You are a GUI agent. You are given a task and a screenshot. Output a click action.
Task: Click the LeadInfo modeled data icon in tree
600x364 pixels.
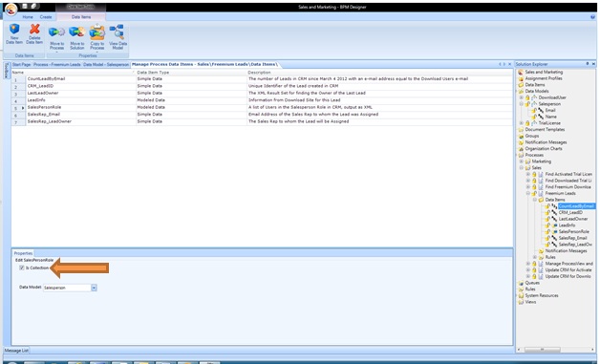point(554,225)
